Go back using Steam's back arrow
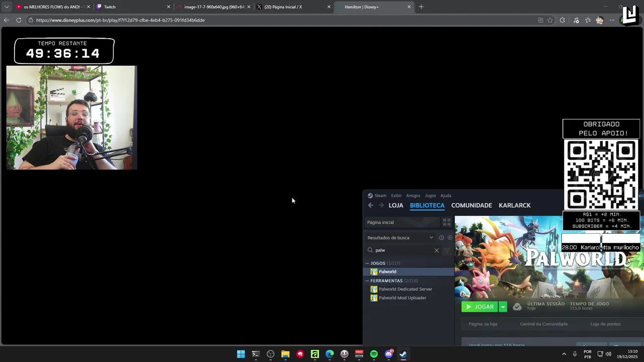This screenshot has height=362, width=644. tap(371, 205)
